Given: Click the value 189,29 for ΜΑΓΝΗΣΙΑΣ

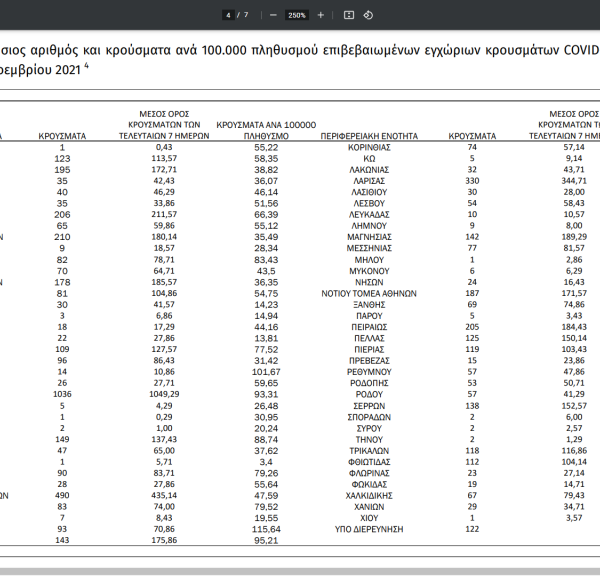Looking at the screenshot, I should tap(574, 237).
